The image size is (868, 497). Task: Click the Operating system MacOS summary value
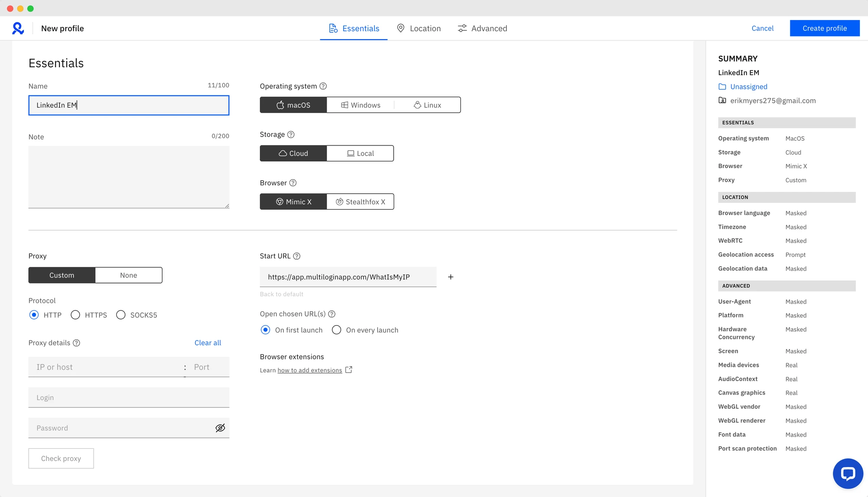[x=795, y=138]
